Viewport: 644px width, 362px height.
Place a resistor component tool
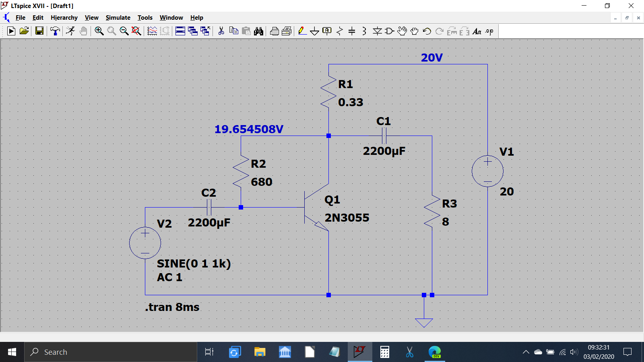click(x=340, y=31)
